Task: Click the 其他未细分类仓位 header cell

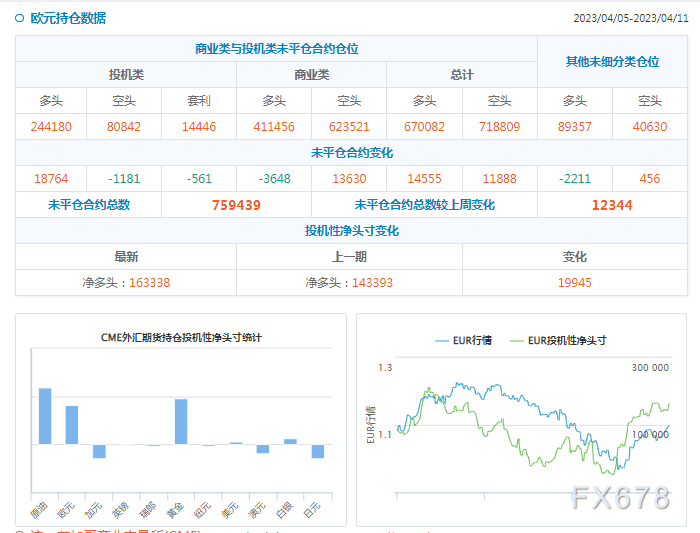Action: point(612,62)
